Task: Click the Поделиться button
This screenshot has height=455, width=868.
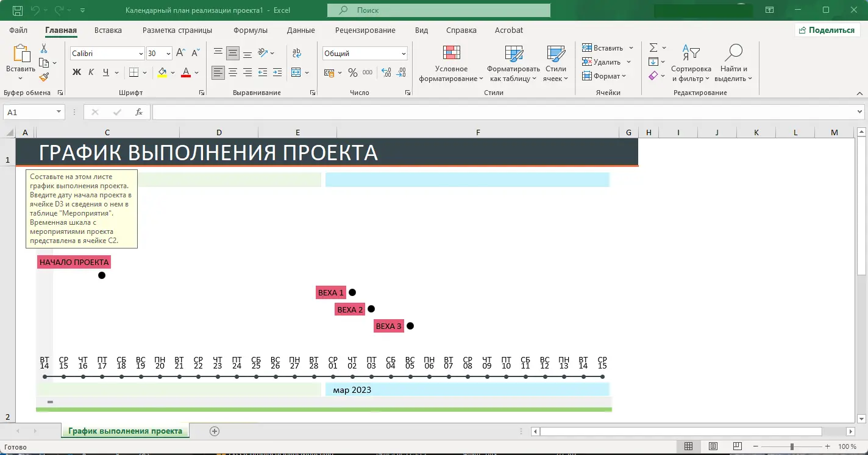Action: (x=827, y=29)
